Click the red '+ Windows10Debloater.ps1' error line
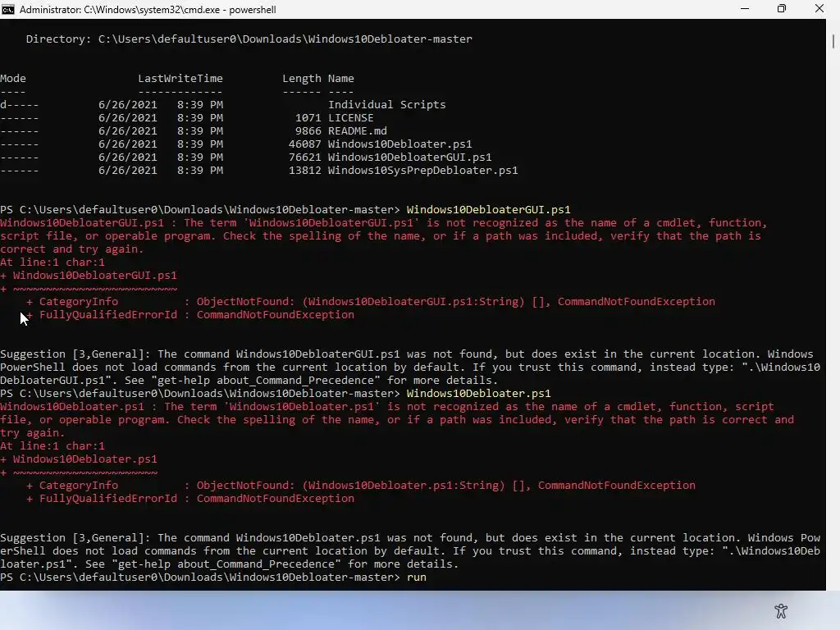 click(79, 459)
